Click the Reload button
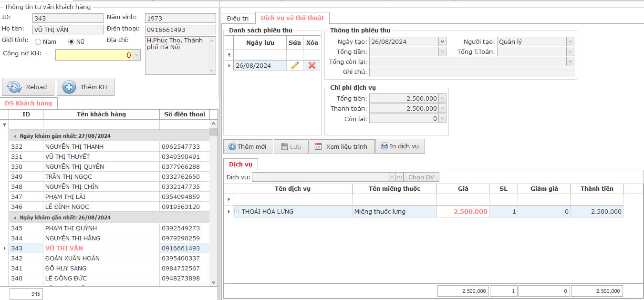Image resolution: width=644 pixels, height=300 pixels. 28,87
